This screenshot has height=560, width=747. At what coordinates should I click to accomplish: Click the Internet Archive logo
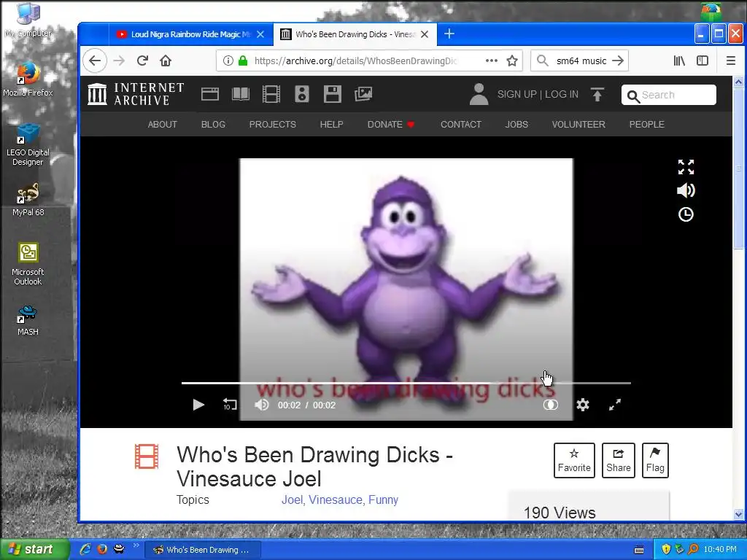[136, 94]
